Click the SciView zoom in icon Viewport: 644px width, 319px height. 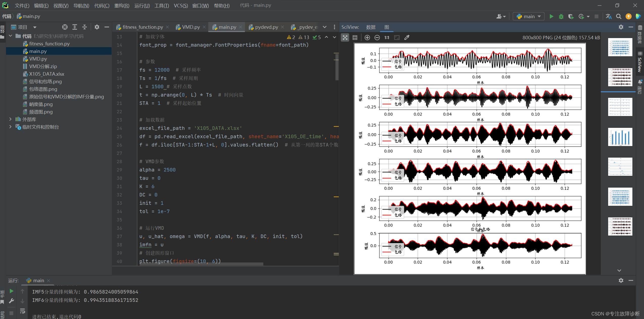[367, 38]
